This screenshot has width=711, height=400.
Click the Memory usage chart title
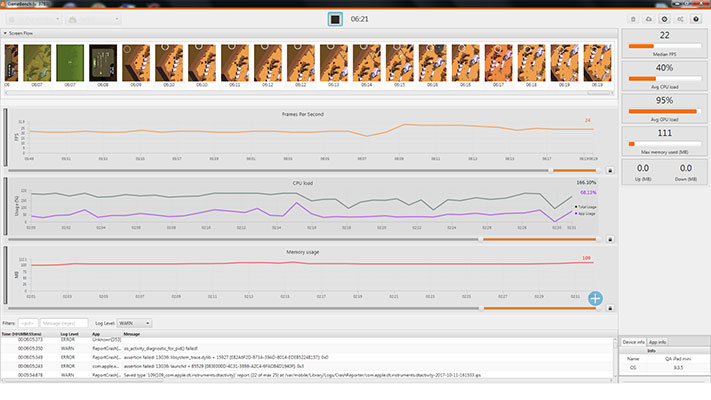tap(302, 252)
